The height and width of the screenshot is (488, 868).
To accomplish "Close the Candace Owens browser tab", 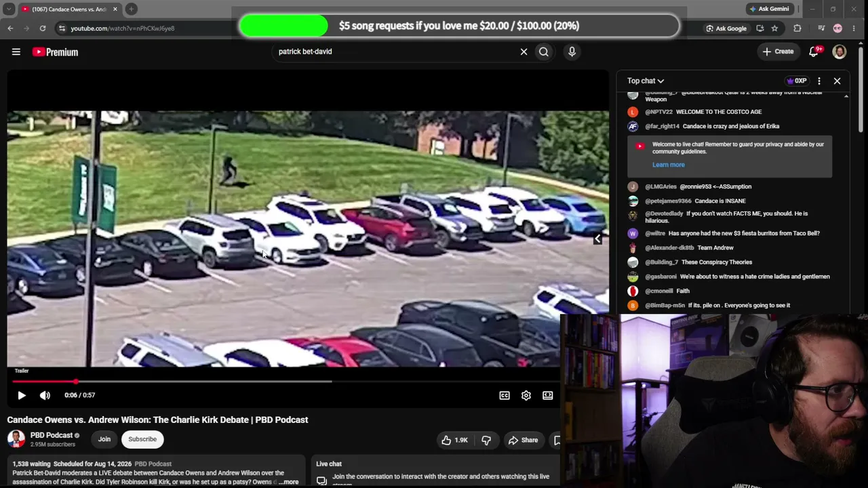I will click(x=115, y=9).
